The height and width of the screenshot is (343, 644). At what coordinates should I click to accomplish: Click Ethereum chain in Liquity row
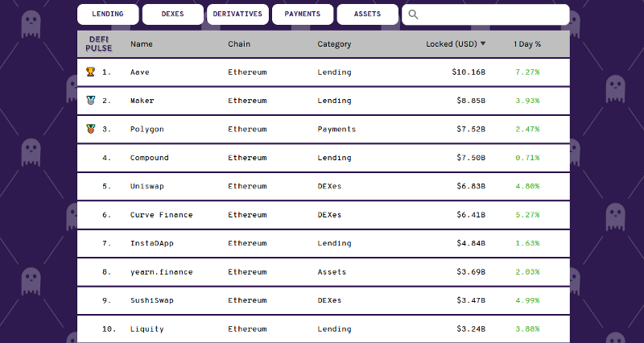pyautogui.click(x=247, y=329)
